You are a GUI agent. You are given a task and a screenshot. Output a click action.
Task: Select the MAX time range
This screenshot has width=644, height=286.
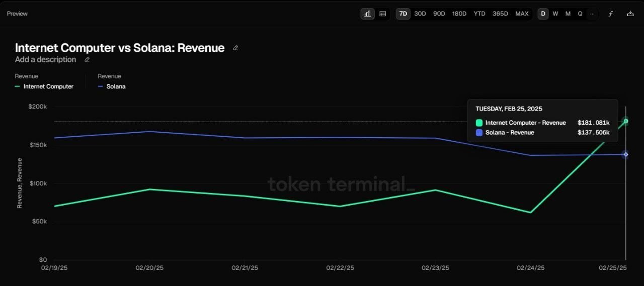point(522,14)
